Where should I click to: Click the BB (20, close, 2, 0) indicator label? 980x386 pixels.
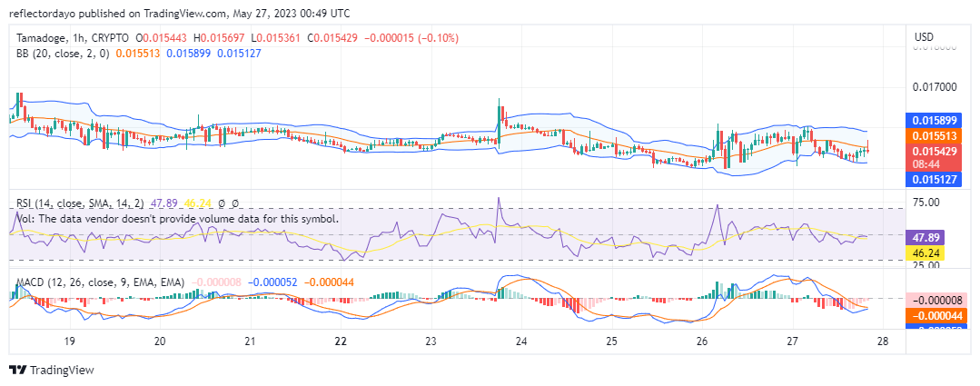(64, 54)
